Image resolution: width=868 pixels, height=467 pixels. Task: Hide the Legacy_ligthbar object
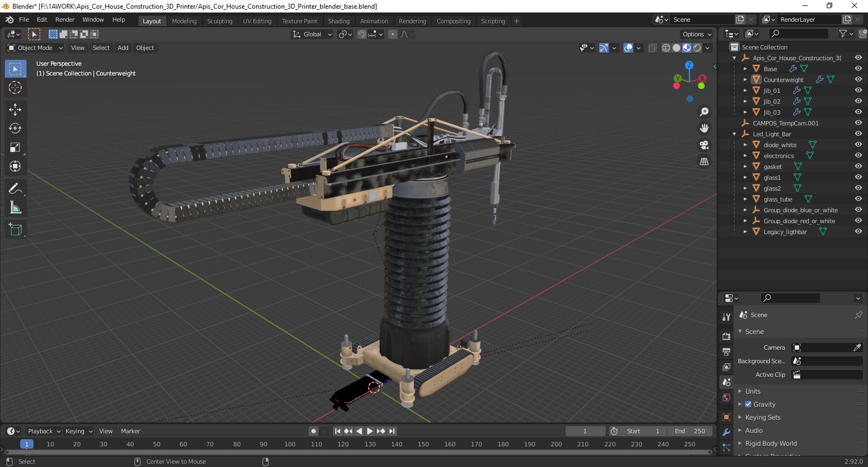(858, 232)
